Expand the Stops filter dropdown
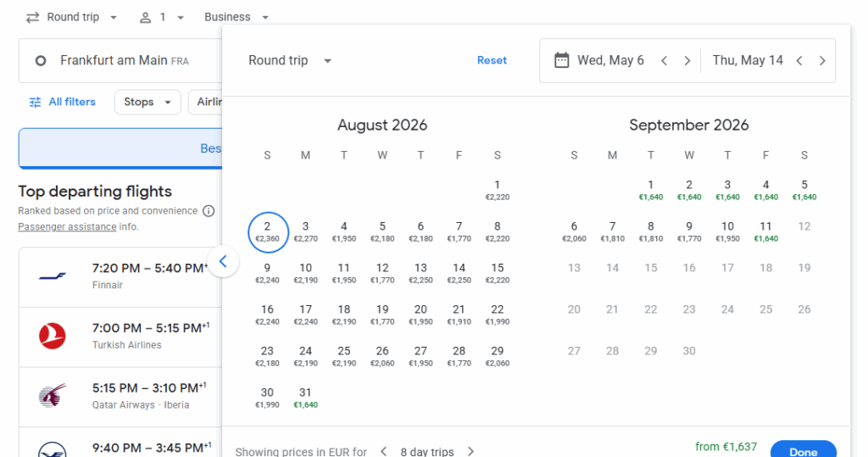This screenshot has width=868, height=457. click(x=147, y=102)
